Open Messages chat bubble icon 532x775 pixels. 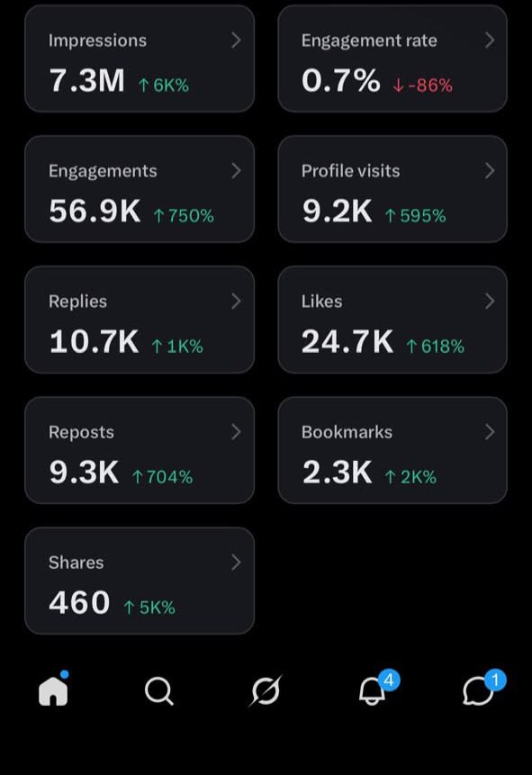(x=478, y=690)
